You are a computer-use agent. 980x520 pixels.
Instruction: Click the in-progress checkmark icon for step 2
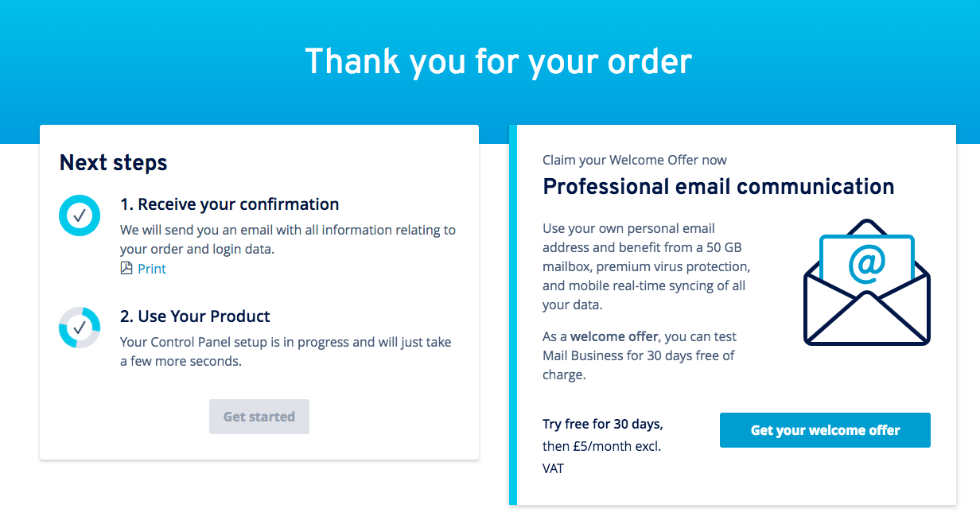tap(80, 328)
